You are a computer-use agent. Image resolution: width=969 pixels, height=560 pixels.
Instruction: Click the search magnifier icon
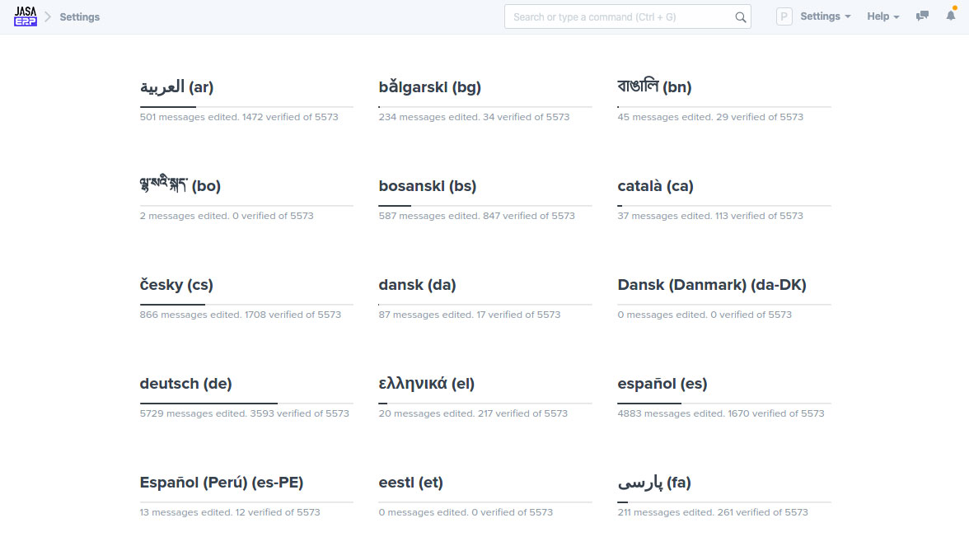741,17
